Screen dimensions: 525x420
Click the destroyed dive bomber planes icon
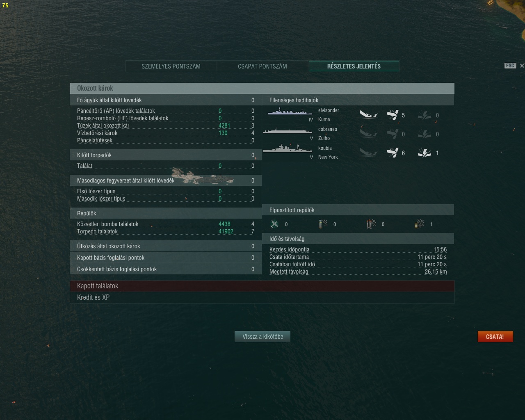coord(323,224)
